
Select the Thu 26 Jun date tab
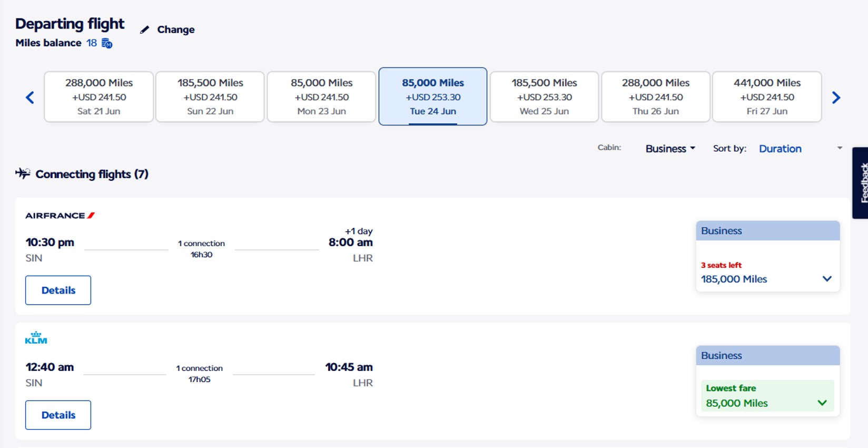(x=656, y=97)
